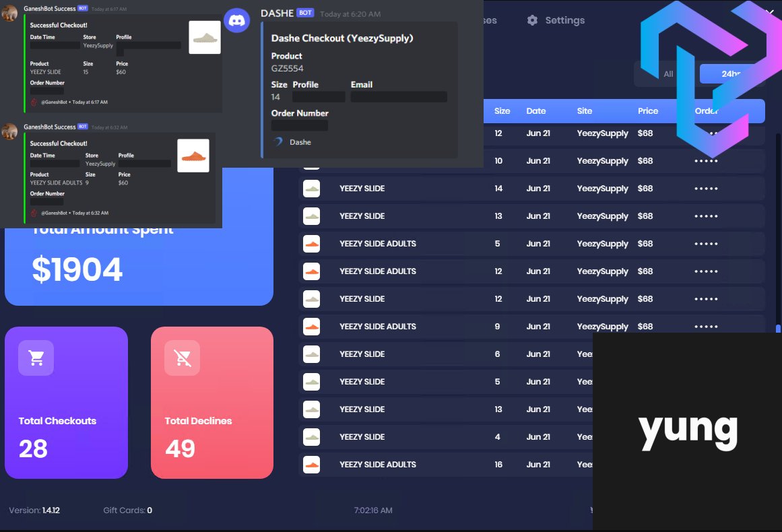
Task: Open thumbnail of YEEZY SLIDE ADULTS size 5 row
Action: (312, 244)
